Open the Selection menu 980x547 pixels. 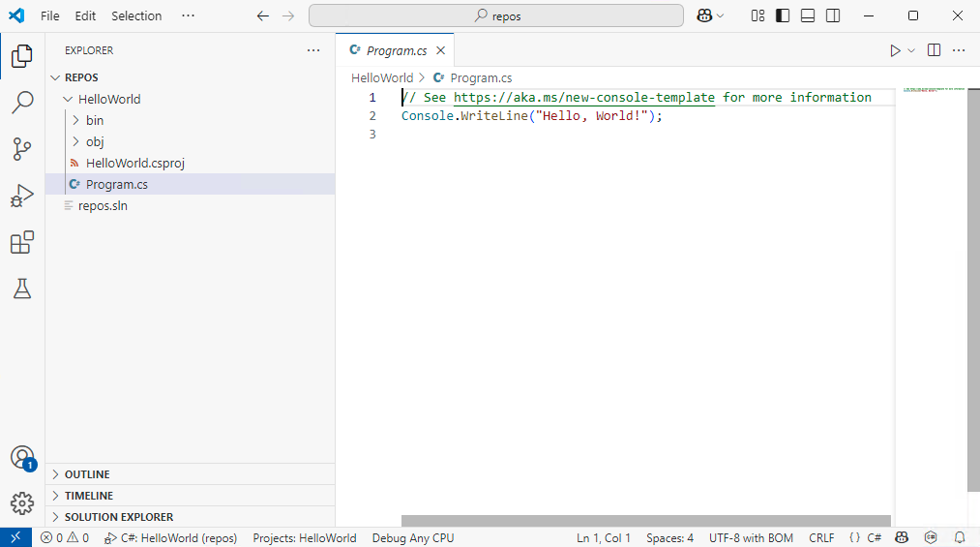(136, 15)
